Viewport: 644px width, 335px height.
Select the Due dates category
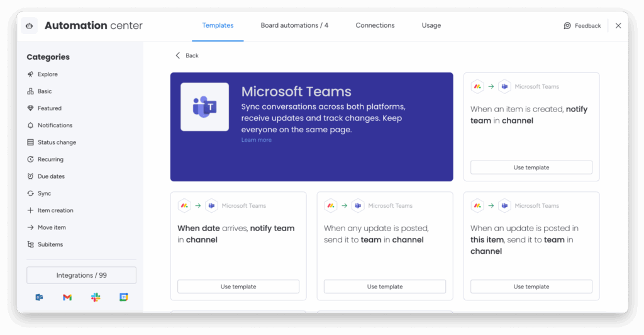click(x=51, y=176)
